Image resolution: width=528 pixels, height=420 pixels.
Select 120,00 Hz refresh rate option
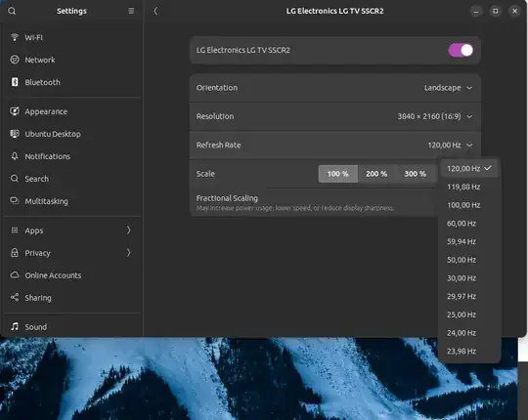click(x=469, y=168)
